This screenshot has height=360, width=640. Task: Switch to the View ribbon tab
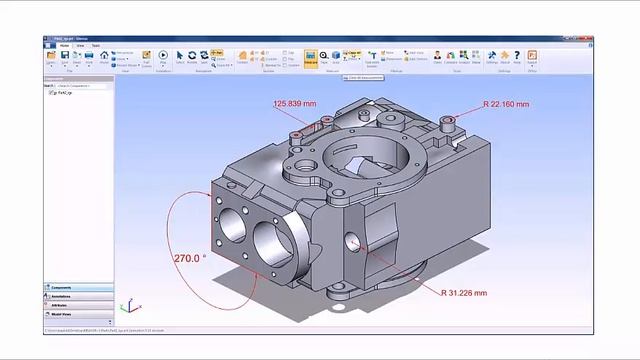(x=80, y=46)
